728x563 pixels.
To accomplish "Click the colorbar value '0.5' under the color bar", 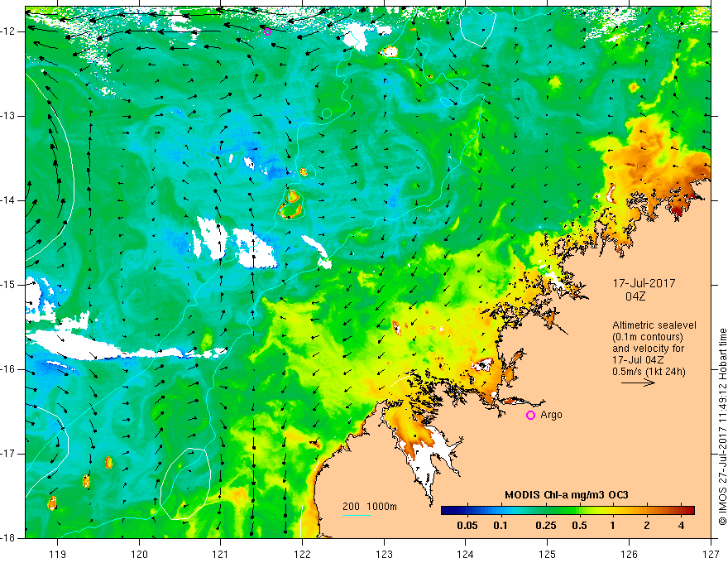I will (x=579, y=526).
